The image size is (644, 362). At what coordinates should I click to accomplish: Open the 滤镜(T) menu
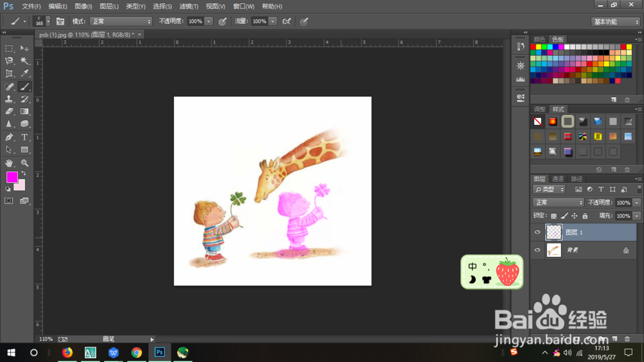tap(189, 6)
